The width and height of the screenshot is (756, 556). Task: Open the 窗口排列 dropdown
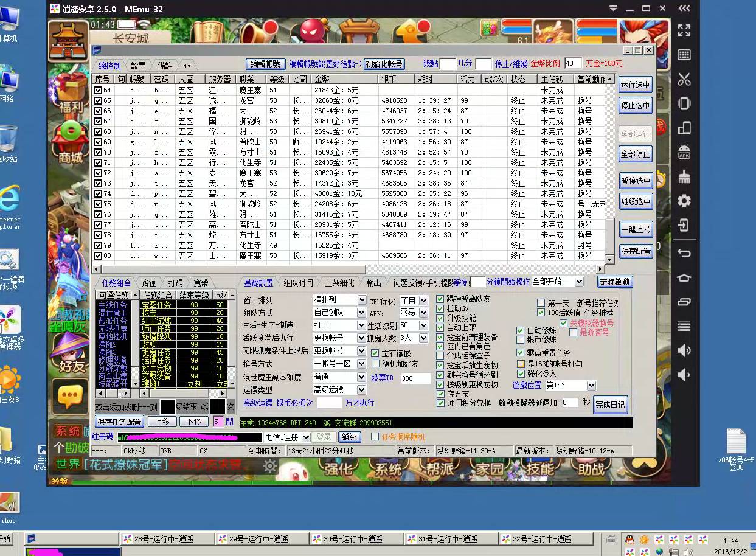[362, 300]
